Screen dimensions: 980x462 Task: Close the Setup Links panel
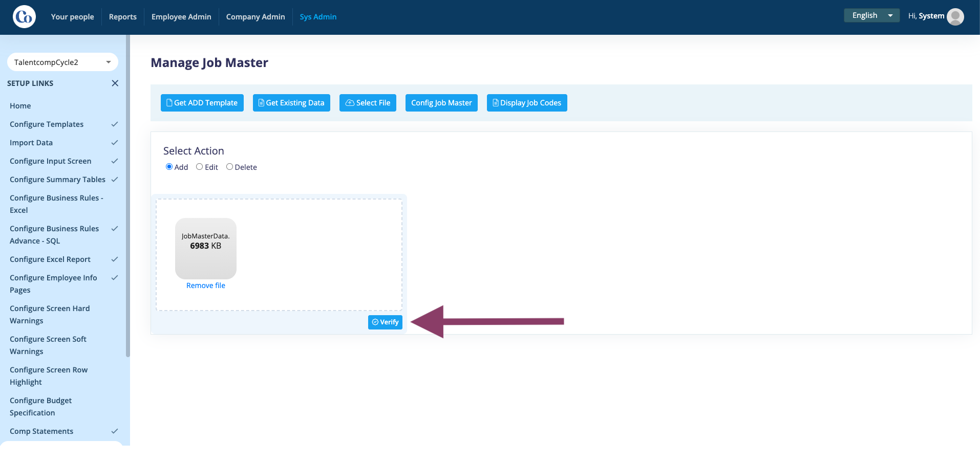coord(115,83)
